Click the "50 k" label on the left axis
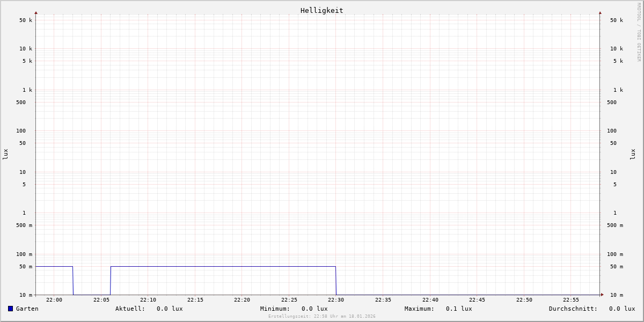 tap(26, 20)
